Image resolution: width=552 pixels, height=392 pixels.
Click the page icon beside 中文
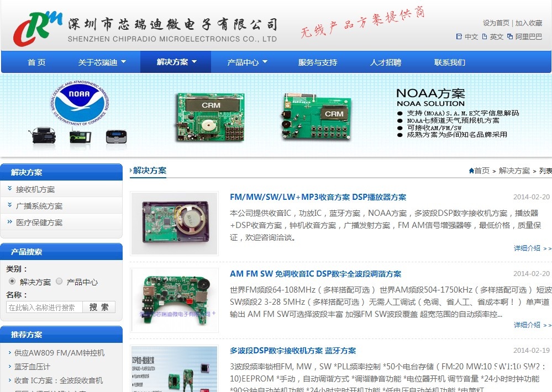tap(459, 36)
